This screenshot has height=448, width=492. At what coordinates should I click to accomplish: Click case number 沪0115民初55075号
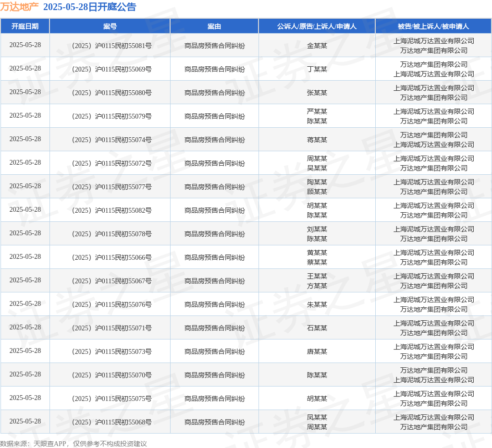coord(112,399)
